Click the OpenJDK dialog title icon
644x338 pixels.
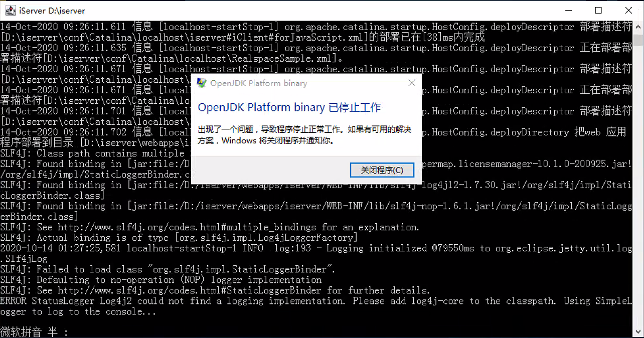202,83
